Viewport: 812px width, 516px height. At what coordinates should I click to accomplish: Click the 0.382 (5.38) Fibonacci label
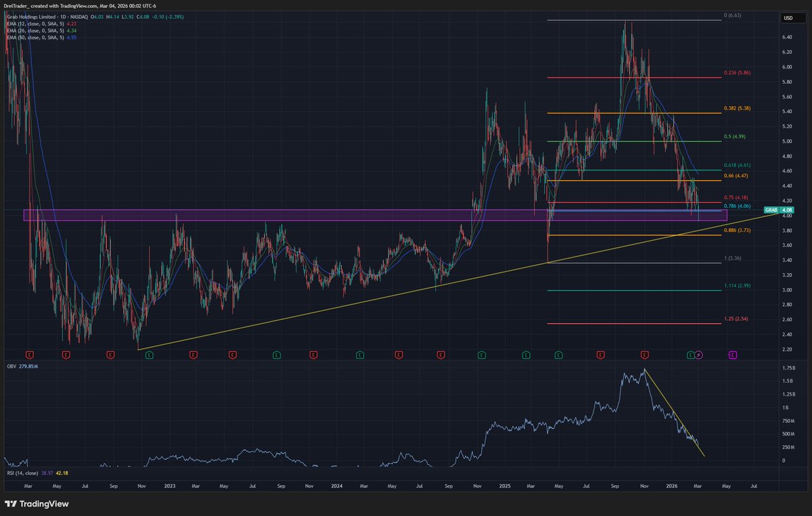(738, 108)
